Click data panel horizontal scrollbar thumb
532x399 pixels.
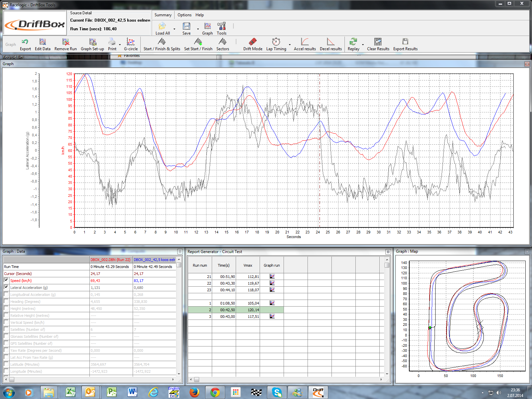coord(12,379)
